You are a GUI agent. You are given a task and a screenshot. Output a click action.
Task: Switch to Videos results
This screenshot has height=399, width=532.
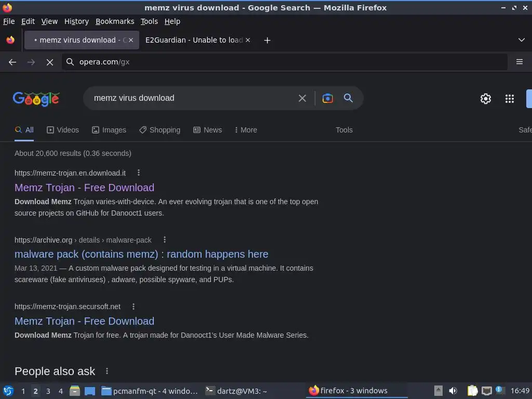[x=63, y=130]
